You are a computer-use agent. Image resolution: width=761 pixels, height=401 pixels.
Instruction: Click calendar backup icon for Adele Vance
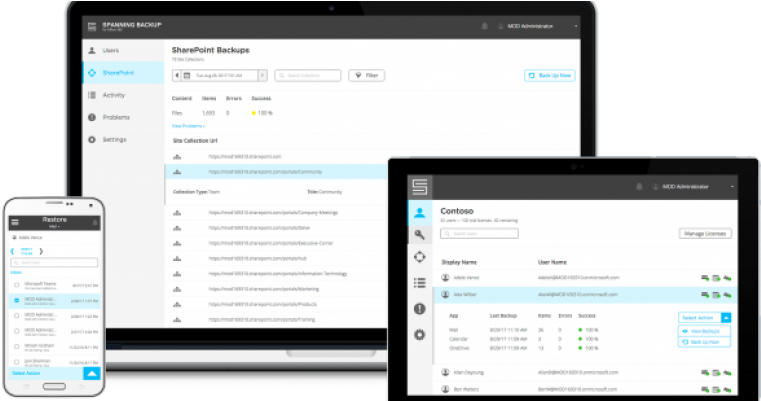[x=716, y=278]
